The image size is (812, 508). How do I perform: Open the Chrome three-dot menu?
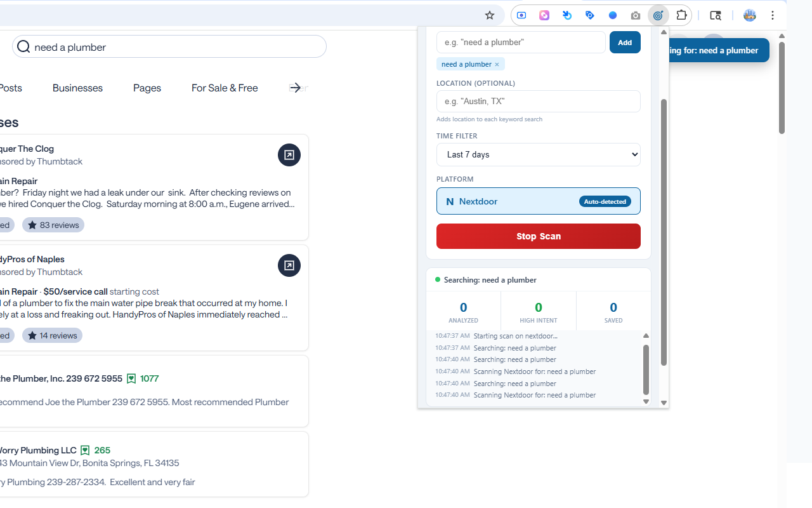(x=773, y=15)
